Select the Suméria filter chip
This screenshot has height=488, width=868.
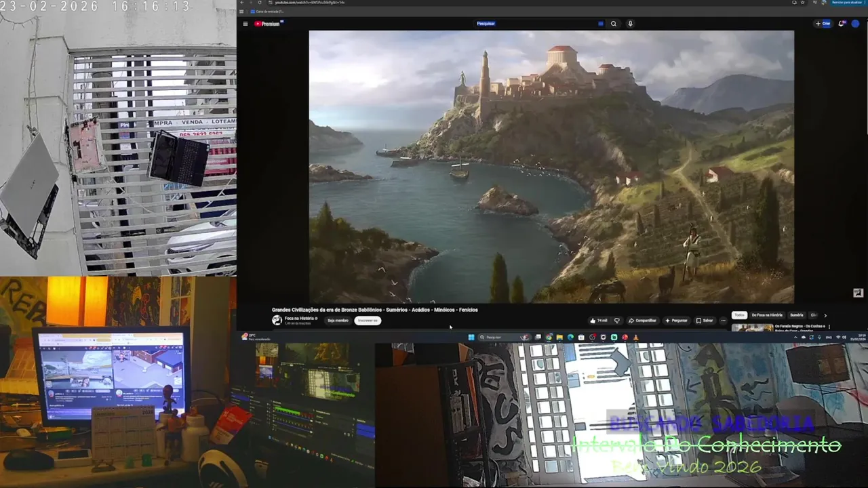click(x=797, y=315)
